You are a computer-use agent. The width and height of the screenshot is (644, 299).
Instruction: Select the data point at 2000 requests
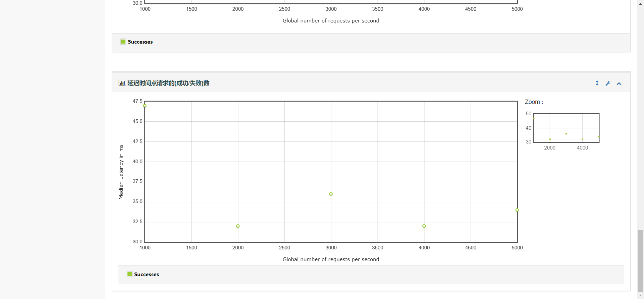point(238,226)
